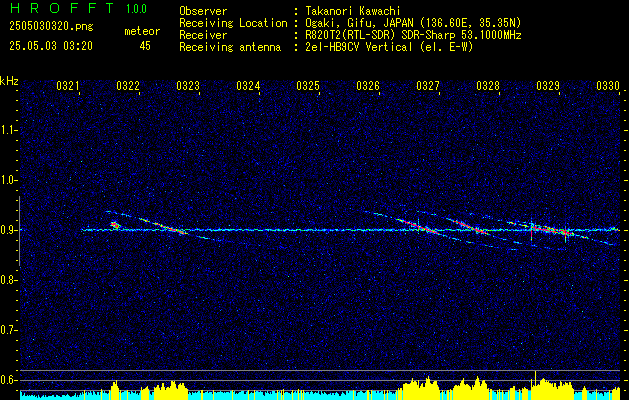The width and height of the screenshot is (629, 400).
Task: Click the 1.1 kHz axis label
Action: 8,130
